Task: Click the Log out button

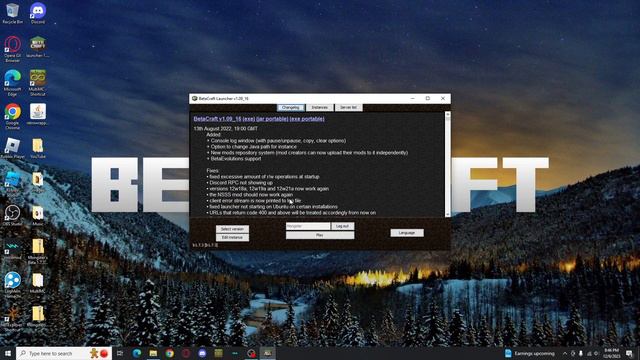Action: (342, 226)
